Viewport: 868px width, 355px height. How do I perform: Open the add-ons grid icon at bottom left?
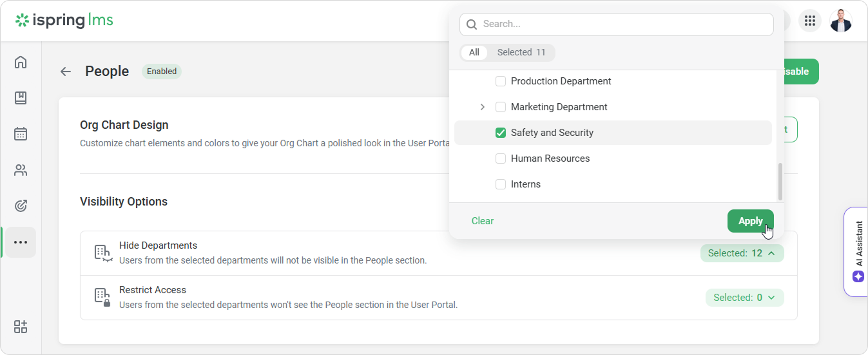click(x=21, y=327)
